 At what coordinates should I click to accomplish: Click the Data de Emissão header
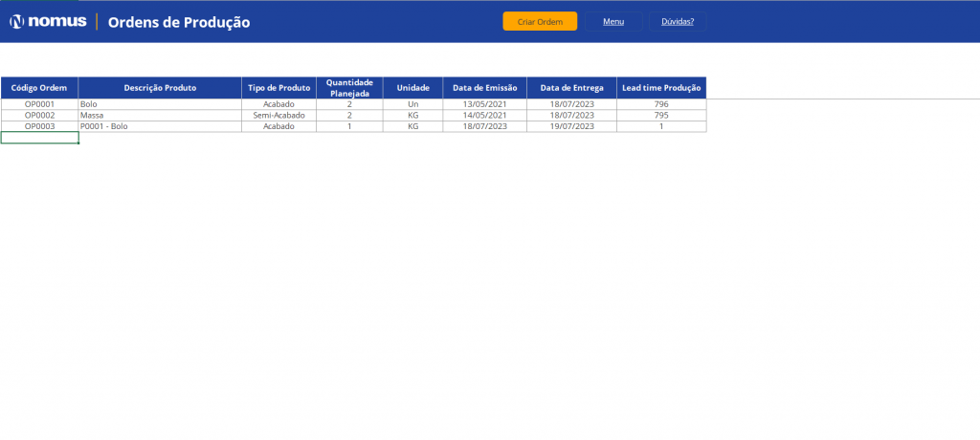pyautogui.click(x=484, y=87)
